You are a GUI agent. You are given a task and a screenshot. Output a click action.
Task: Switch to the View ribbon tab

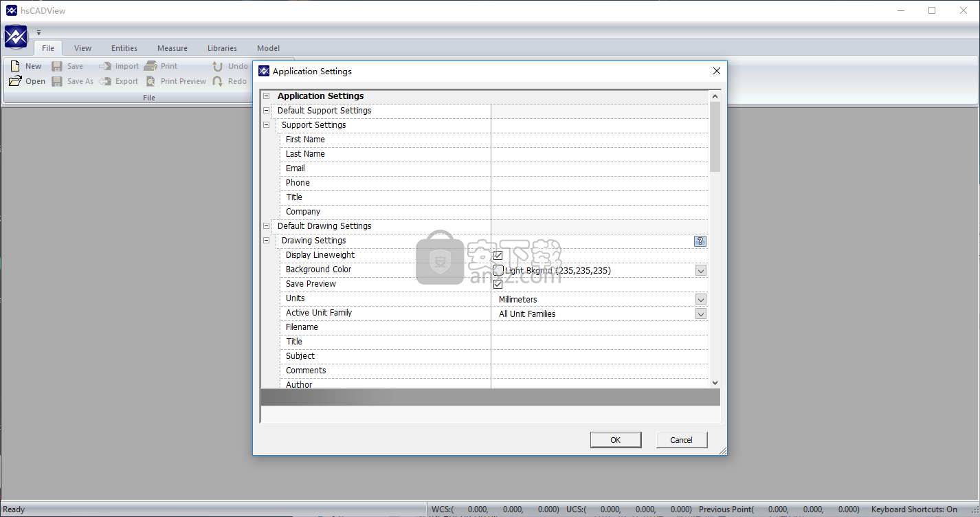(83, 48)
